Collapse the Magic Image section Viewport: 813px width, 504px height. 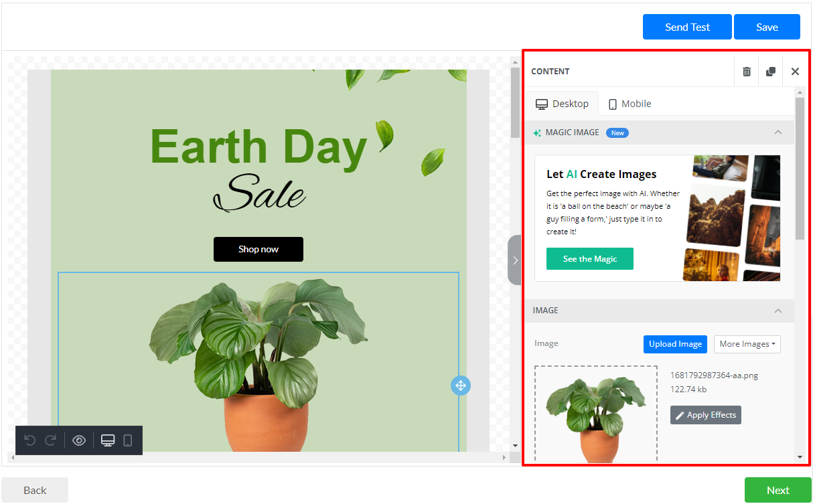778,133
